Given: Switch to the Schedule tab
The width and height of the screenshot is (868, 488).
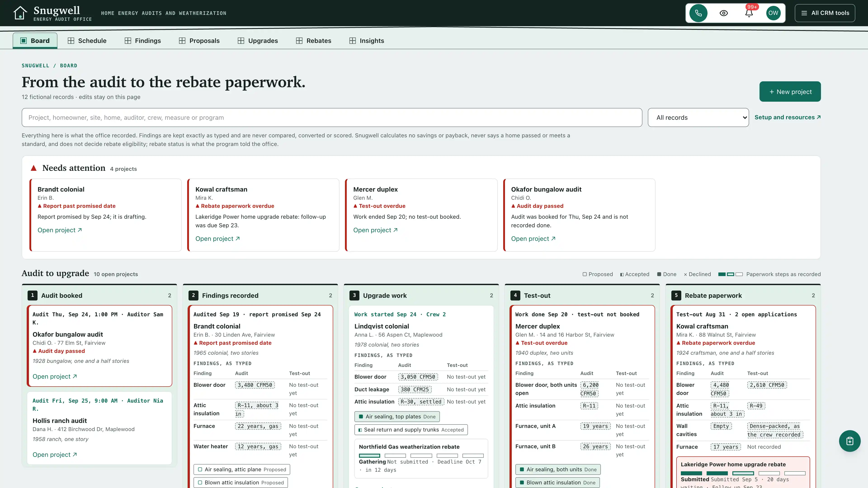Looking at the screenshot, I should click(x=87, y=41).
